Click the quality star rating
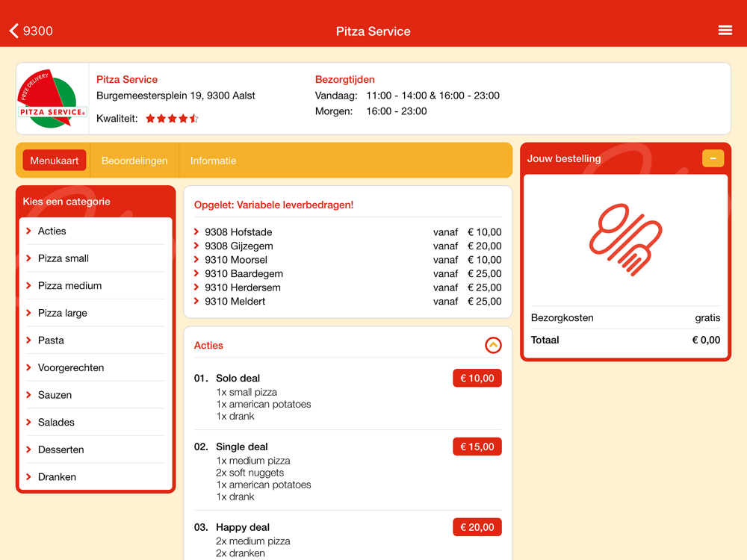747x560 pixels. tap(172, 118)
